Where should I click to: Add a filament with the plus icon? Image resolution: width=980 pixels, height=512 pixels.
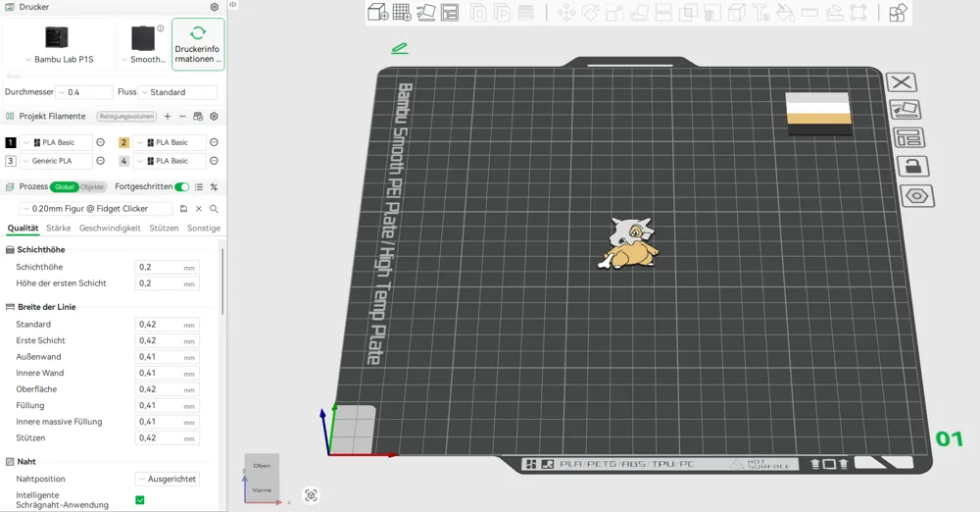(168, 117)
